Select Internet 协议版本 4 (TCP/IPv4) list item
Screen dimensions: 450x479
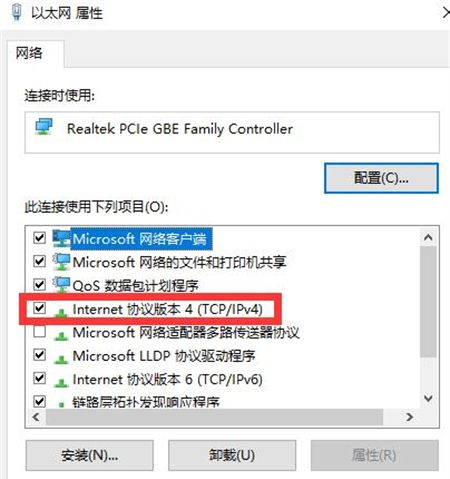tap(167, 309)
